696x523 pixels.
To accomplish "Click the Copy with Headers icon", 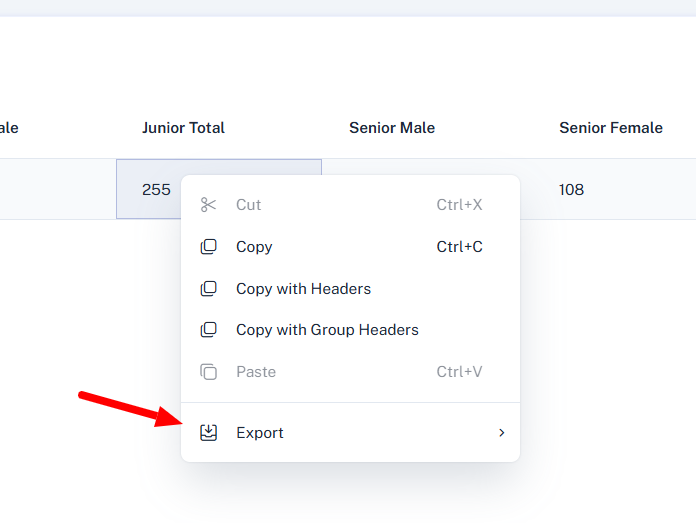I will click(208, 289).
